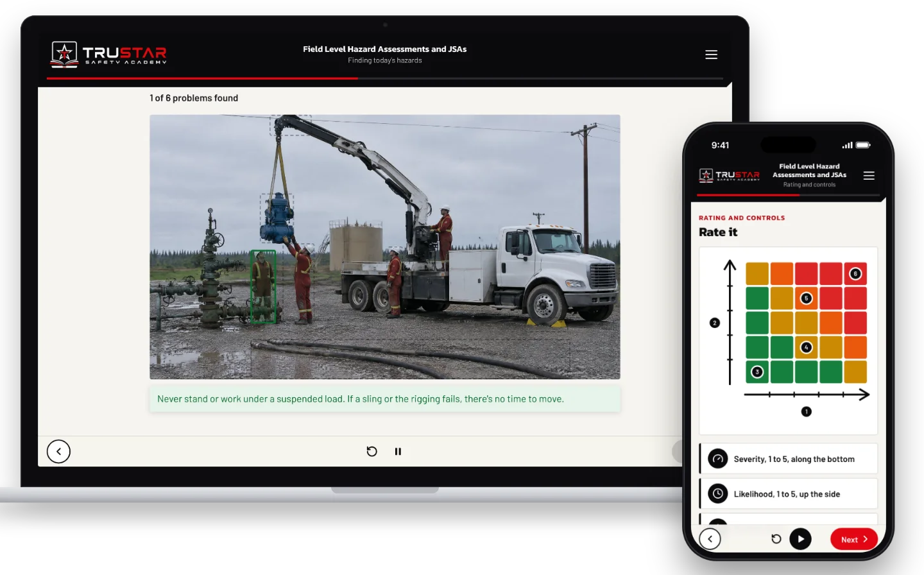Click the Trustar logo on the phone
Screen dimensions: 924x575
(x=729, y=175)
